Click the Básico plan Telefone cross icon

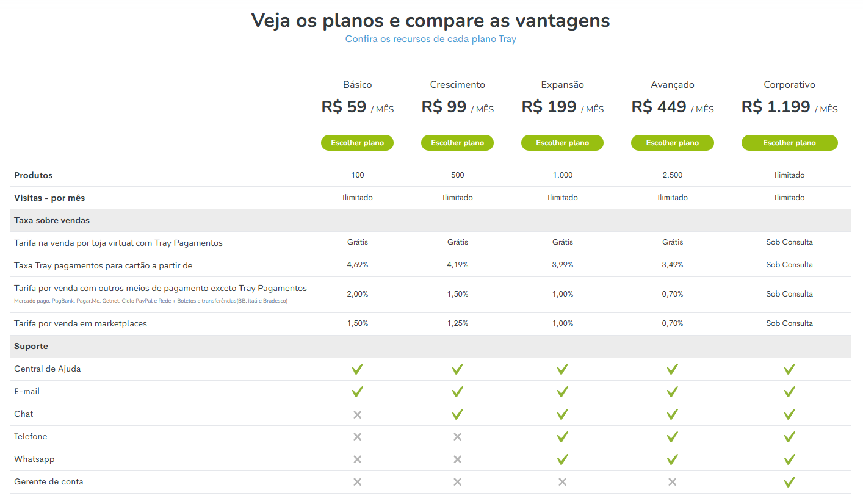pyautogui.click(x=358, y=437)
